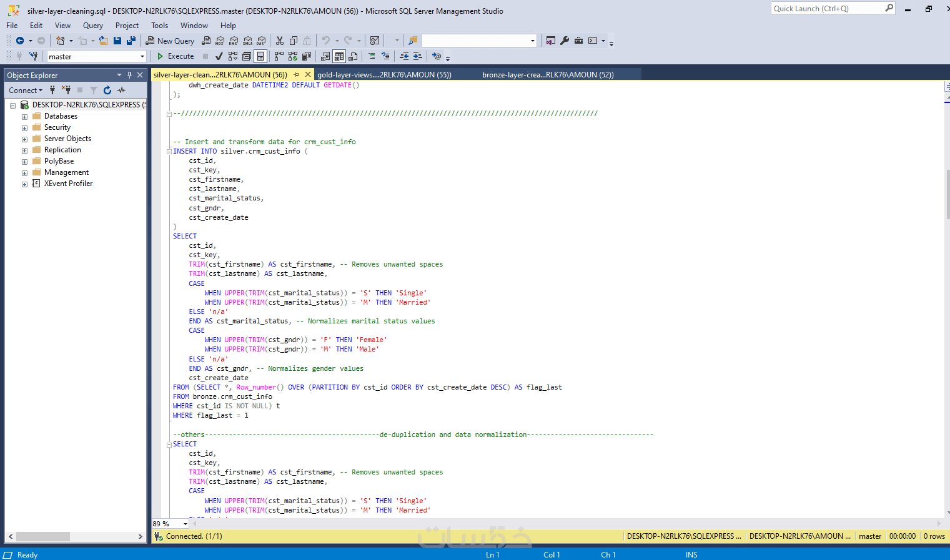Toggle Include Actual Execution Plan
The height and width of the screenshot is (560, 950).
click(x=279, y=56)
